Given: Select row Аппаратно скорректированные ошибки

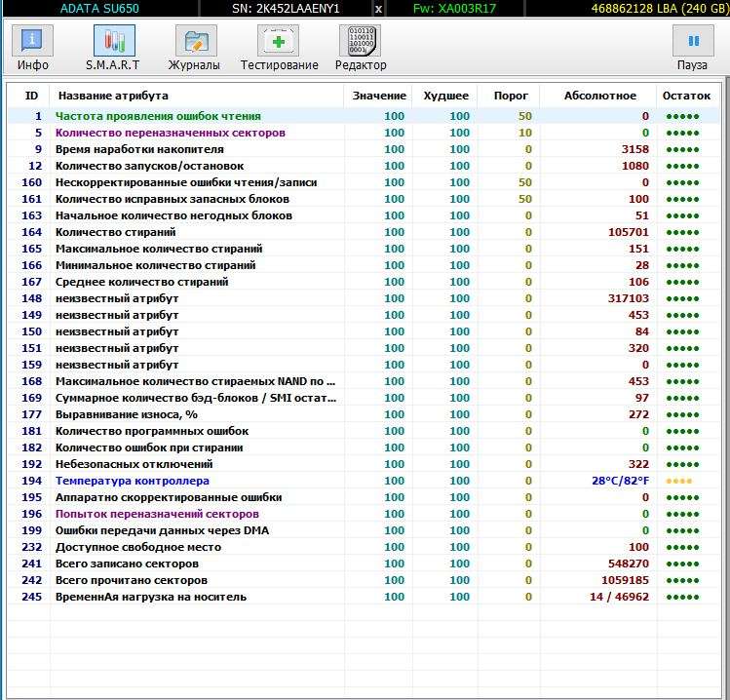Looking at the screenshot, I should [x=364, y=497].
